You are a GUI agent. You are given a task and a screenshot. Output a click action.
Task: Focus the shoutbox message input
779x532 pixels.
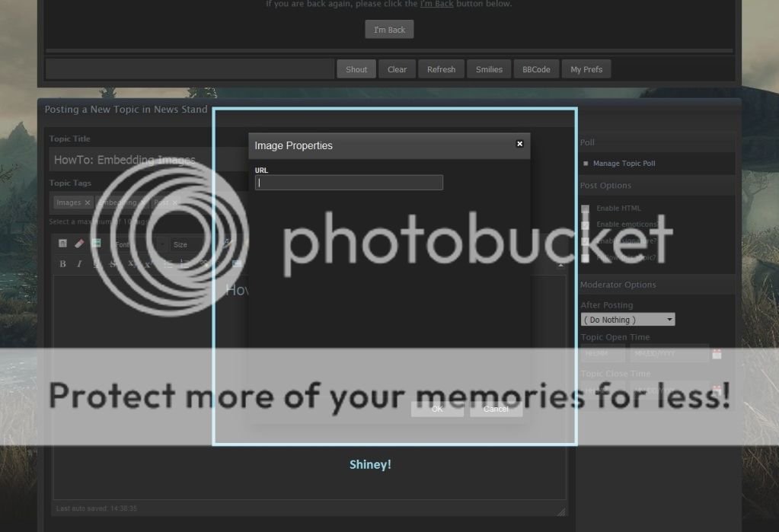[x=190, y=69]
